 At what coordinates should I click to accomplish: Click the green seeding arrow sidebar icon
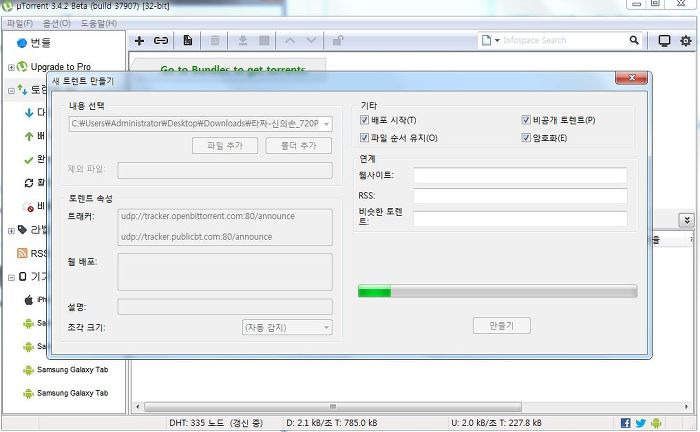29,136
